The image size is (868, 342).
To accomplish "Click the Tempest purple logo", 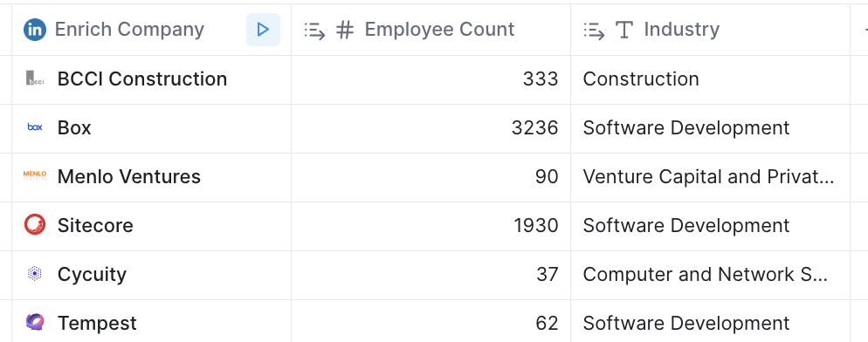I will 35,322.
